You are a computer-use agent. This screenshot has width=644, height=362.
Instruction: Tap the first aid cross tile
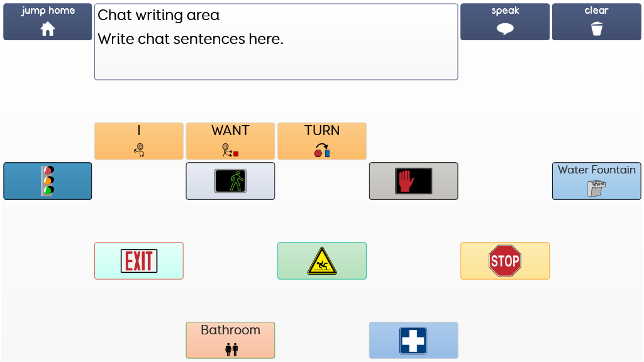pyautogui.click(x=413, y=340)
